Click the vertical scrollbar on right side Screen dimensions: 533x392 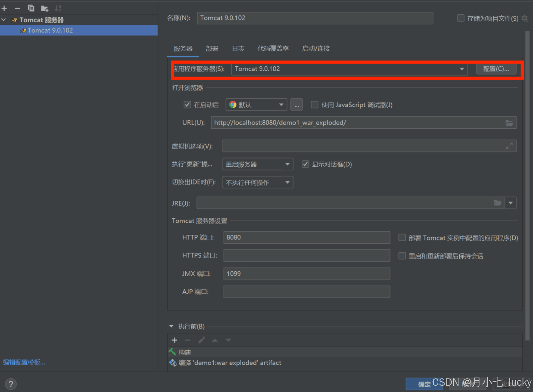[x=527, y=186]
